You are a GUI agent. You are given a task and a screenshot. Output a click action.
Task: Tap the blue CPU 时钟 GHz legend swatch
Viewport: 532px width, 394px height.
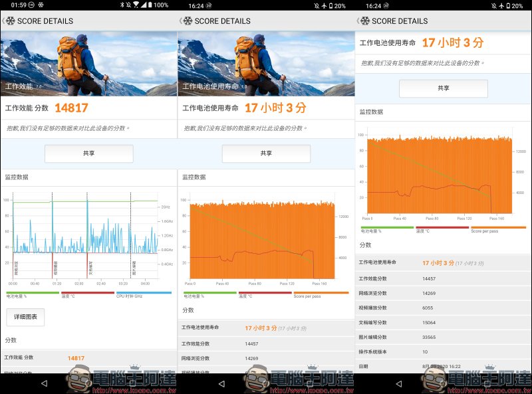144,292
